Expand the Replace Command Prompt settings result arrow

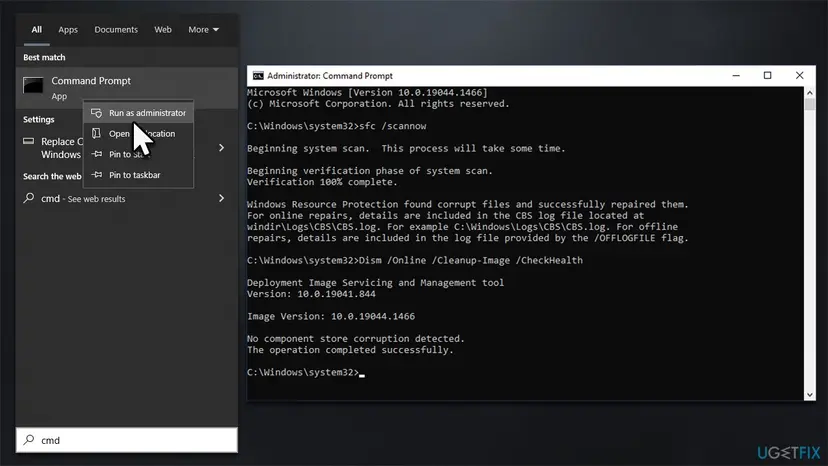click(221, 148)
